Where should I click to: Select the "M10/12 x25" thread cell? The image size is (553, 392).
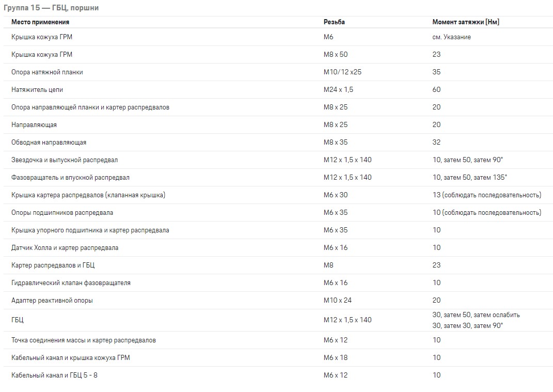pos(342,72)
